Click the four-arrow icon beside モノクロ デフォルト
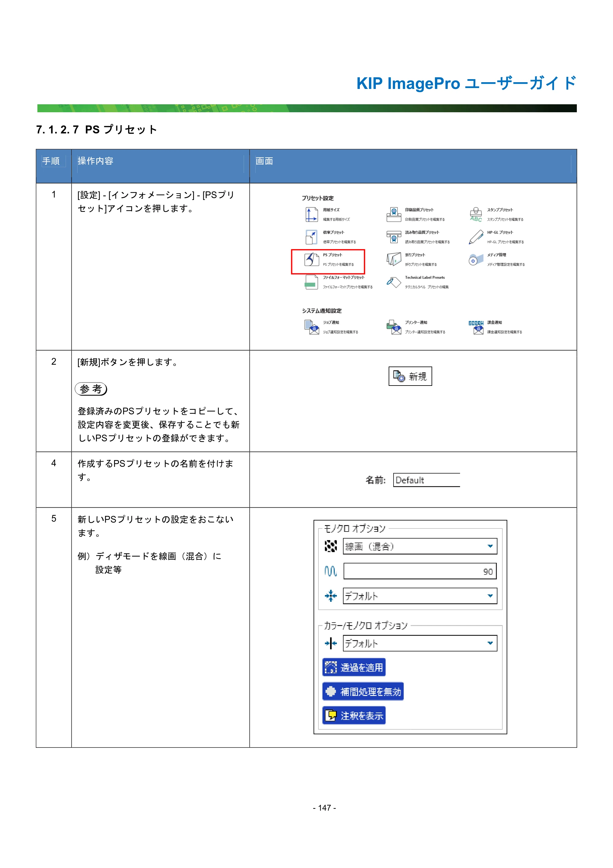The height and width of the screenshot is (868, 613). 330,595
